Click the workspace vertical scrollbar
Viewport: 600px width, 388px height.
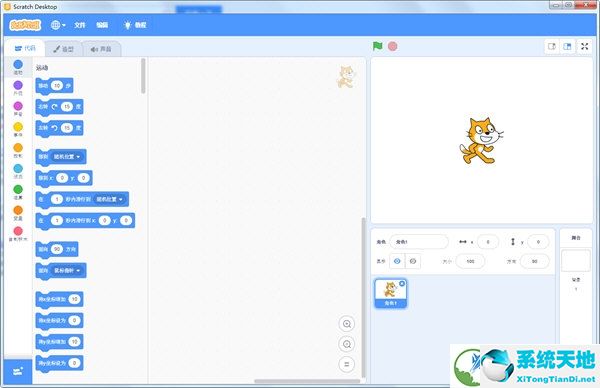[x=364, y=298]
